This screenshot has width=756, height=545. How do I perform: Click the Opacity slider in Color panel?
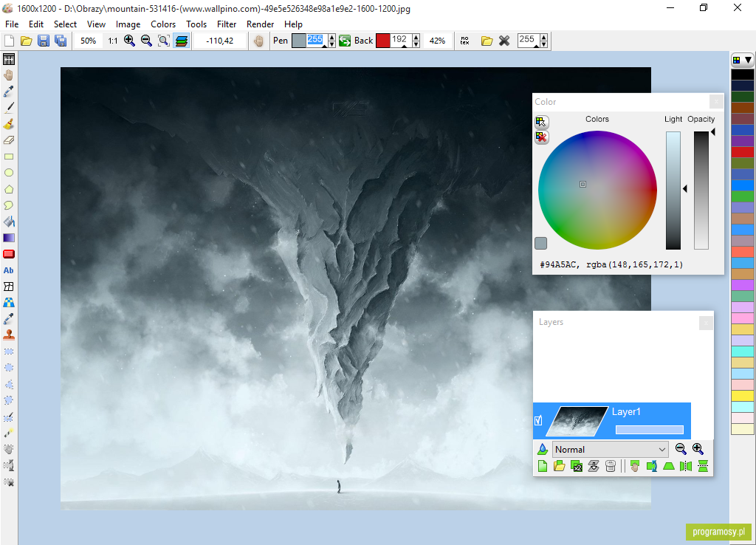pos(701,191)
